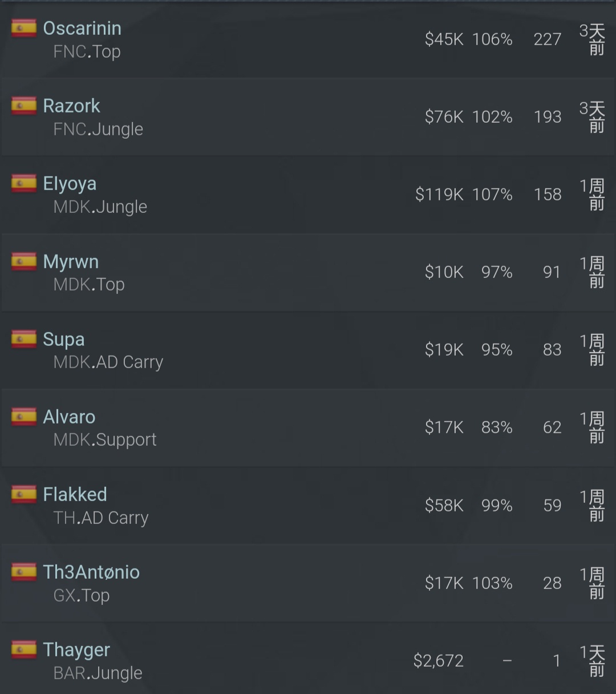The height and width of the screenshot is (694, 616).
Task: Open Elyoya player profile link
Action: pos(70,184)
